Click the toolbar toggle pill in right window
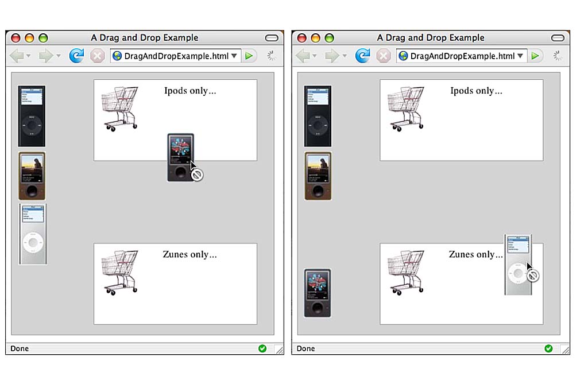This screenshot has width=588, height=372. (x=558, y=38)
